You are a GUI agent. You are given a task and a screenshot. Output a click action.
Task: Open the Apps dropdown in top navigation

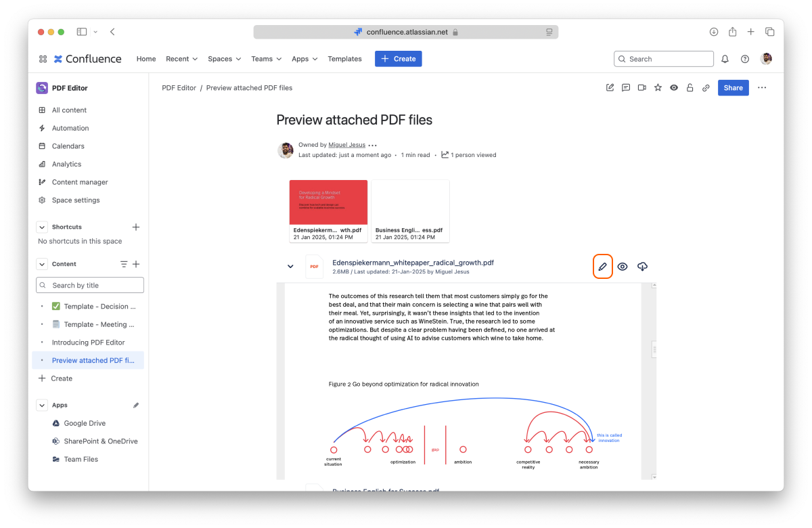[x=304, y=59]
